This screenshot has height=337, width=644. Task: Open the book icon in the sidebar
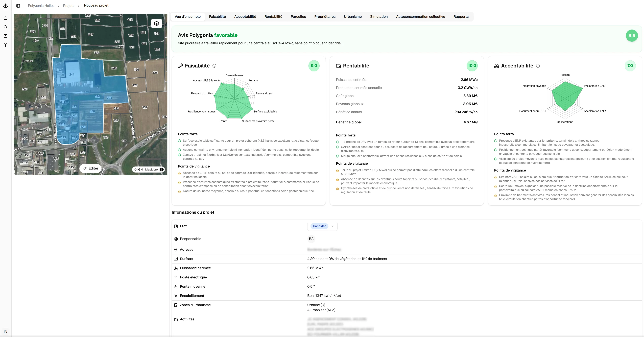(6, 45)
